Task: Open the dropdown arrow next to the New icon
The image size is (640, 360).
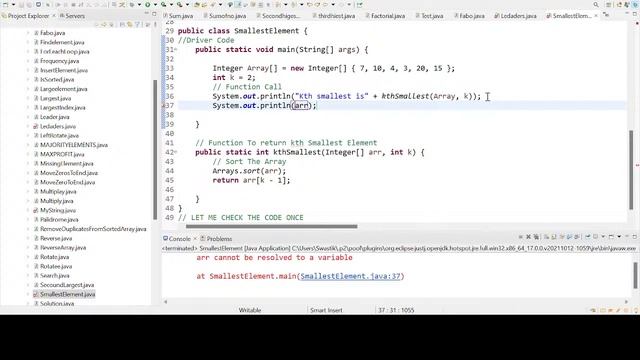Action: 13,4
